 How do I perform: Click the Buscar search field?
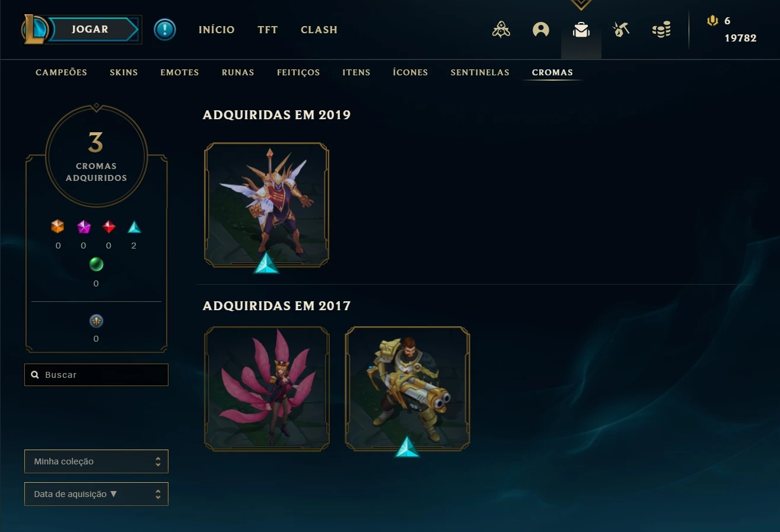tap(96, 375)
